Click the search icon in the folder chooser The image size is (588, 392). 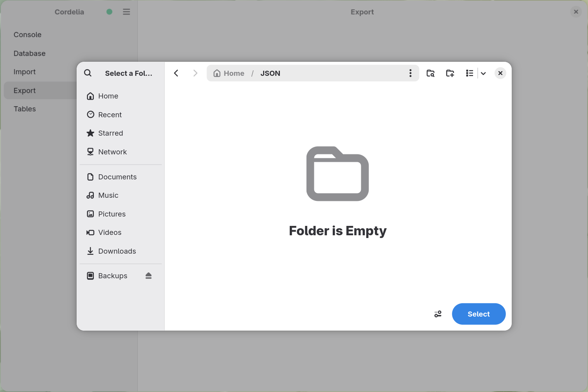(88, 73)
